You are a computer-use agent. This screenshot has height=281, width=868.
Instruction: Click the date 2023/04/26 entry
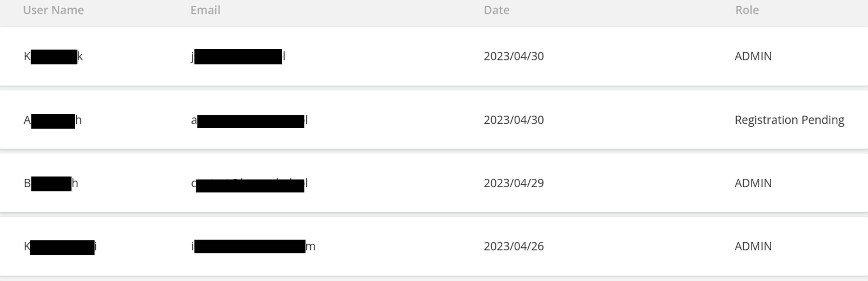[514, 246]
